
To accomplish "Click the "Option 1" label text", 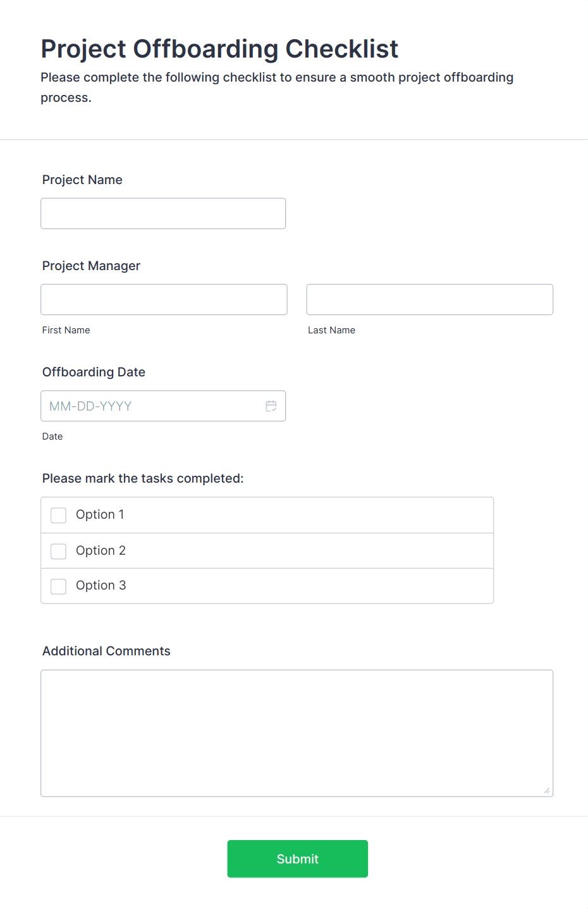I will (100, 515).
